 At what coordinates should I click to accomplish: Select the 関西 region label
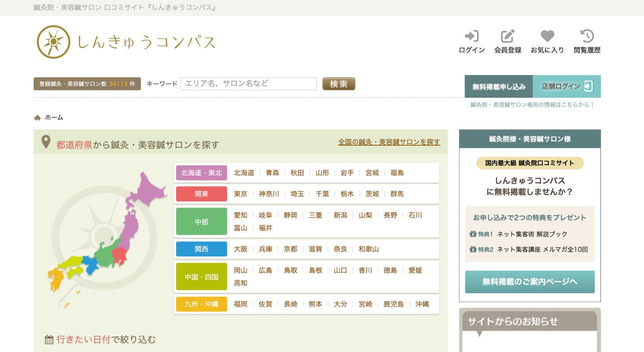[x=201, y=249]
